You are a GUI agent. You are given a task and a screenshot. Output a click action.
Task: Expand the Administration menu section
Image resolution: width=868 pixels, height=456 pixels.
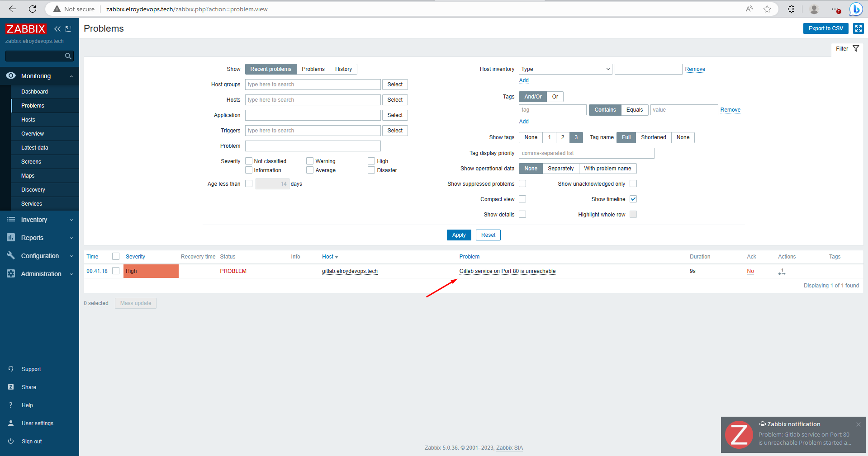pos(71,274)
